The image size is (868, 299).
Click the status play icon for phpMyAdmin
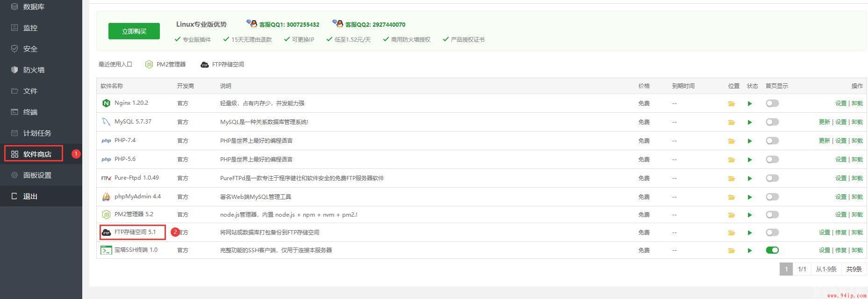tap(750, 197)
